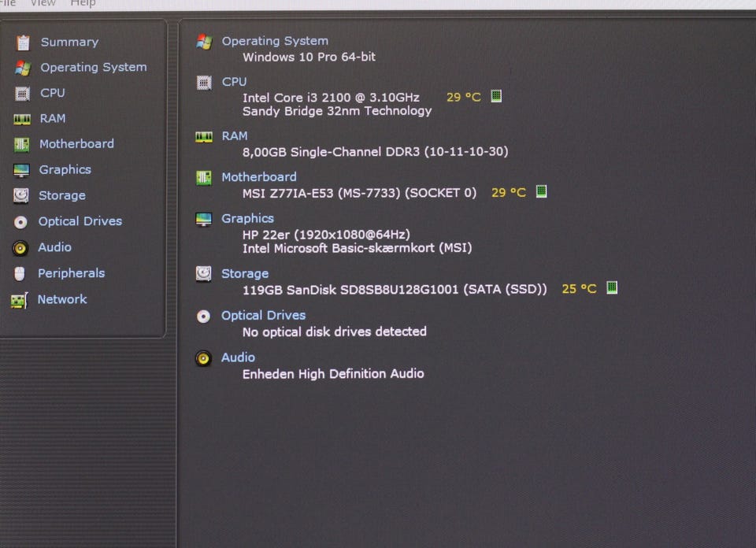
Task: Click the motherboard temperature value 29 °C
Action: [508, 192]
